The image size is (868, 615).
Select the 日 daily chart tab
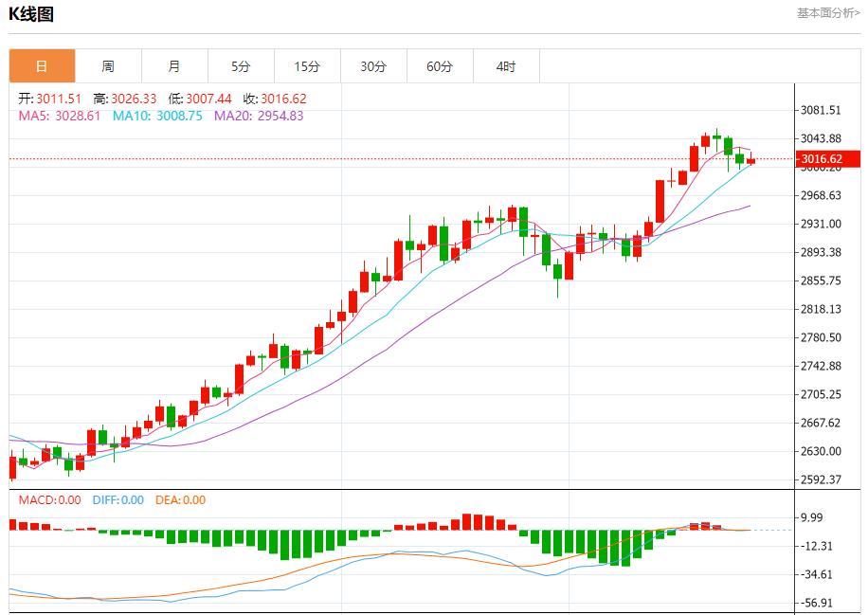(42, 66)
